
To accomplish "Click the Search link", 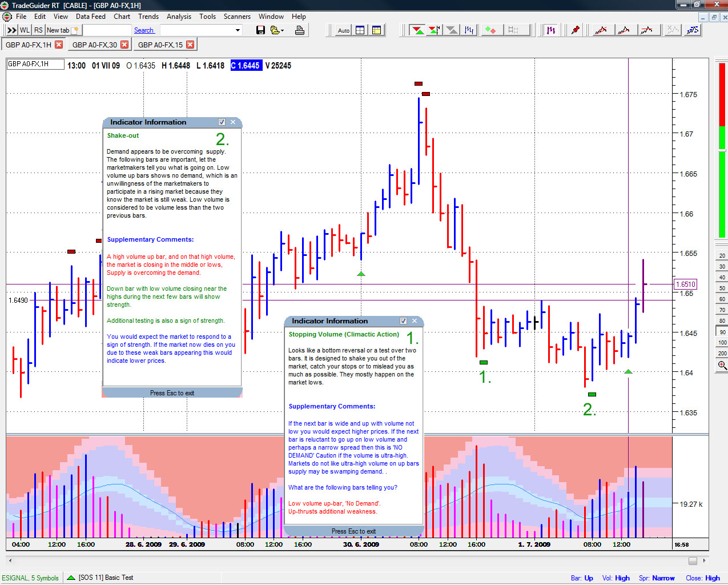I will [x=144, y=30].
